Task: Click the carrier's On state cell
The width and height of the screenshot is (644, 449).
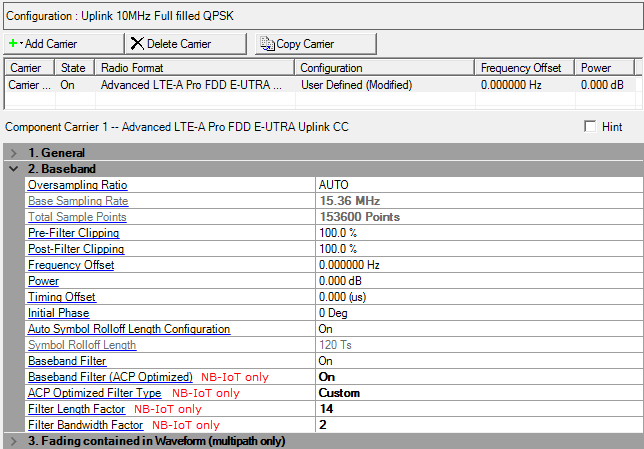Action: 67,85
